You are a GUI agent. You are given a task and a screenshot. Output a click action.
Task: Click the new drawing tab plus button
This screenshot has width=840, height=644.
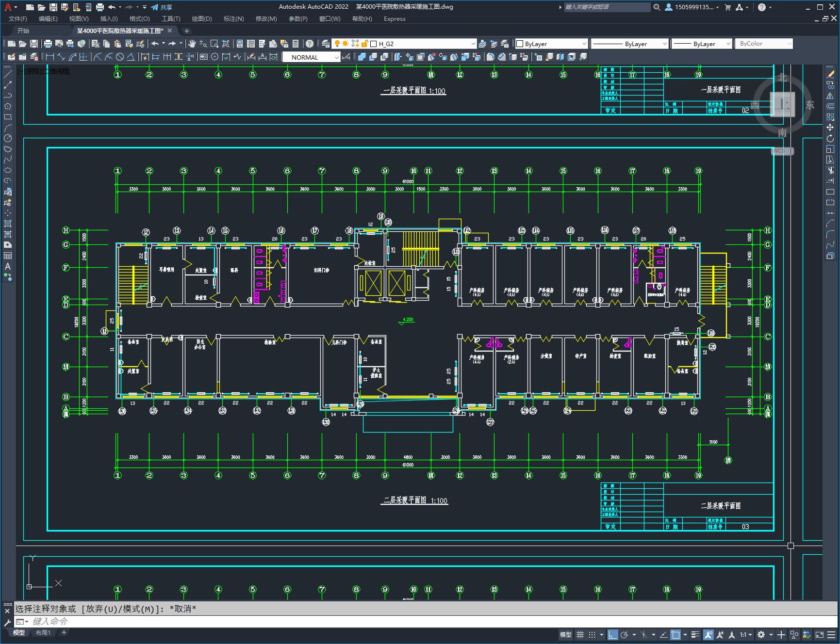(186, 31)
